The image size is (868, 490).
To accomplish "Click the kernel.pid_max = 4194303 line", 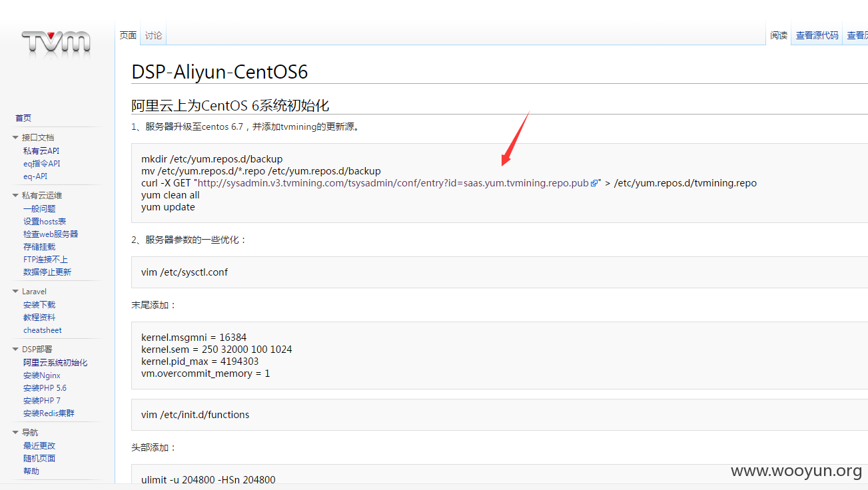I will (200, 362).
